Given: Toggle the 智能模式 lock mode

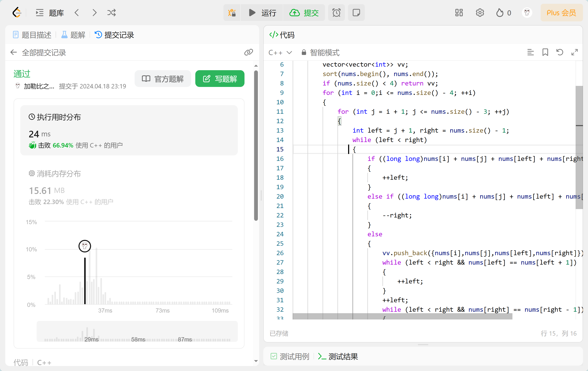Looking at the screenshot, I should click(x=320, y=53).
